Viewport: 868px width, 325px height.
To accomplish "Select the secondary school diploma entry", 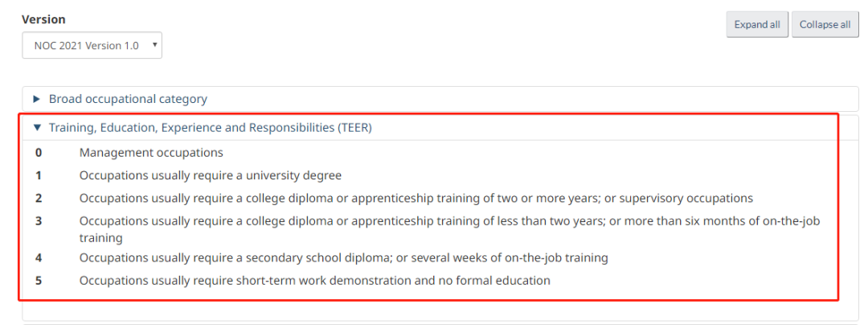I will [344, 257].
